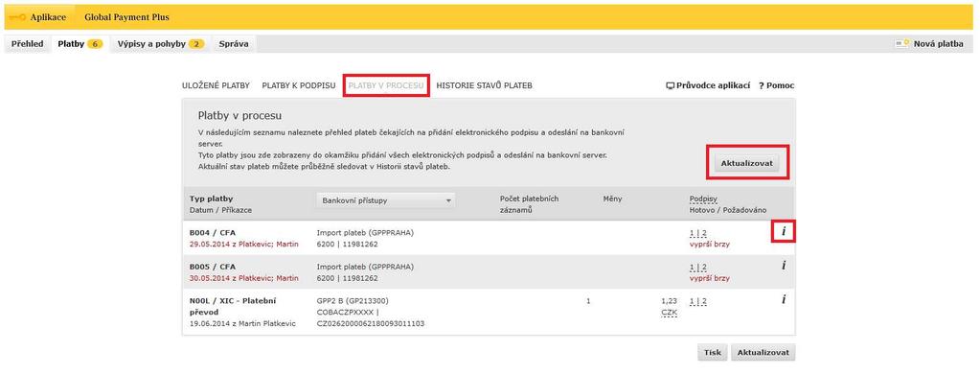Click the GPP2 B (GP213300) text
This screenshot has width=980, height=374.
(x=353, y=301)
